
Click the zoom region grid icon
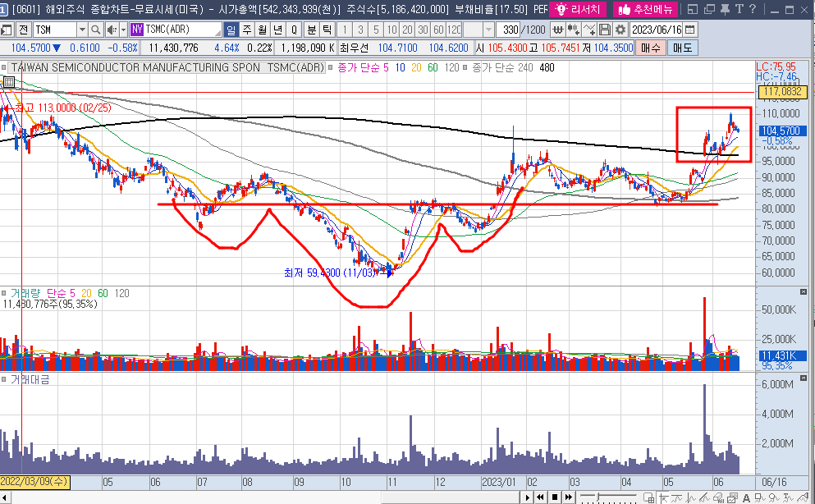click(x=648, y=497)
